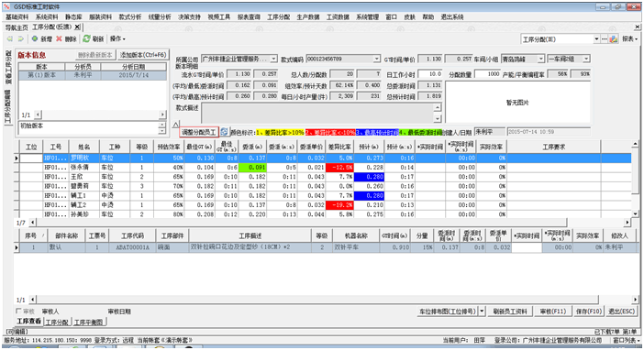Click the collapse triangle above 调整分配员工

pos(176,124)
